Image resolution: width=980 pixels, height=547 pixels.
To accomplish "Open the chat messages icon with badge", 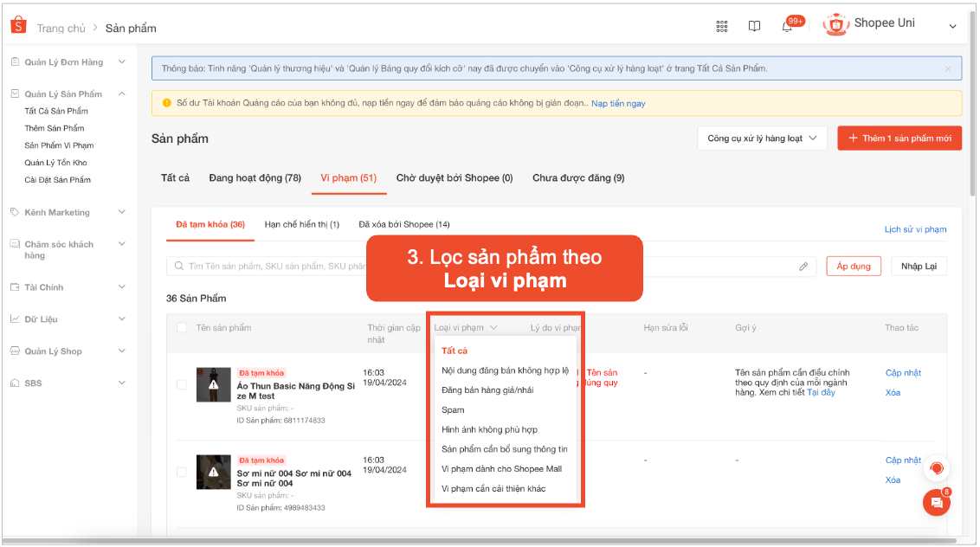I will pyautogui.click(x=936, y=502).
